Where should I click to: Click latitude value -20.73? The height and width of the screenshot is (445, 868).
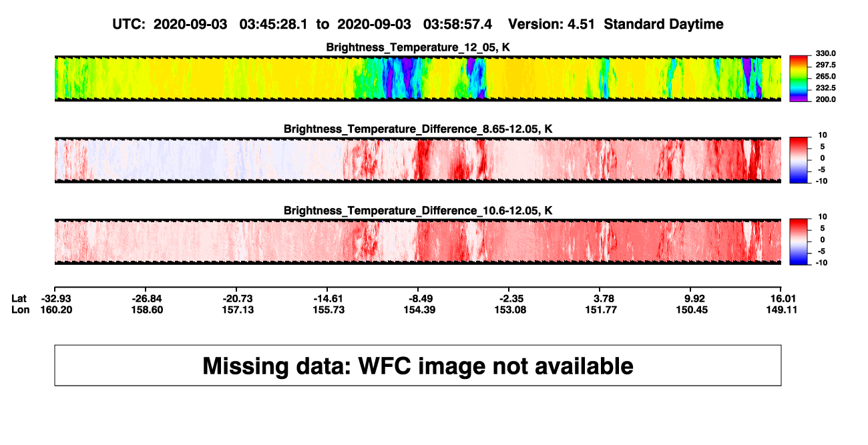[x=238, y=298]
